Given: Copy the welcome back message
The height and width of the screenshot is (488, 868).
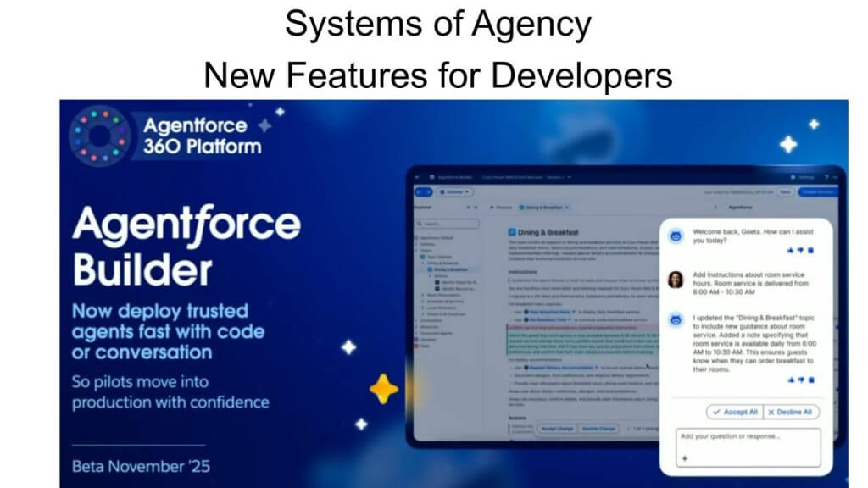Looking at the screenshot, I should click(810, 251).
